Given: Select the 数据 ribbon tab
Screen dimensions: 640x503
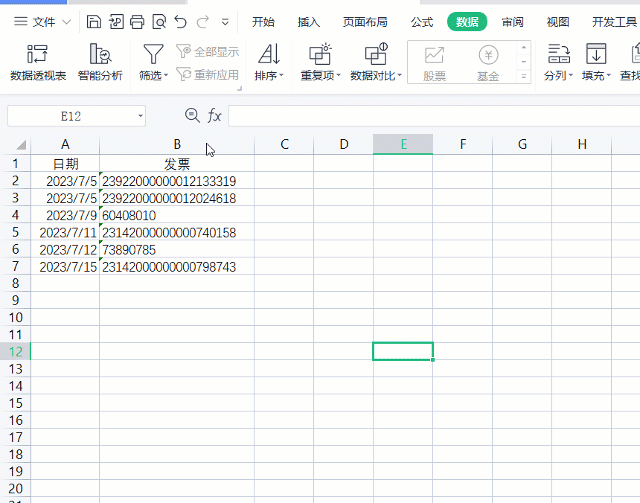Looking at the screenshot, I should pos(467,22).
